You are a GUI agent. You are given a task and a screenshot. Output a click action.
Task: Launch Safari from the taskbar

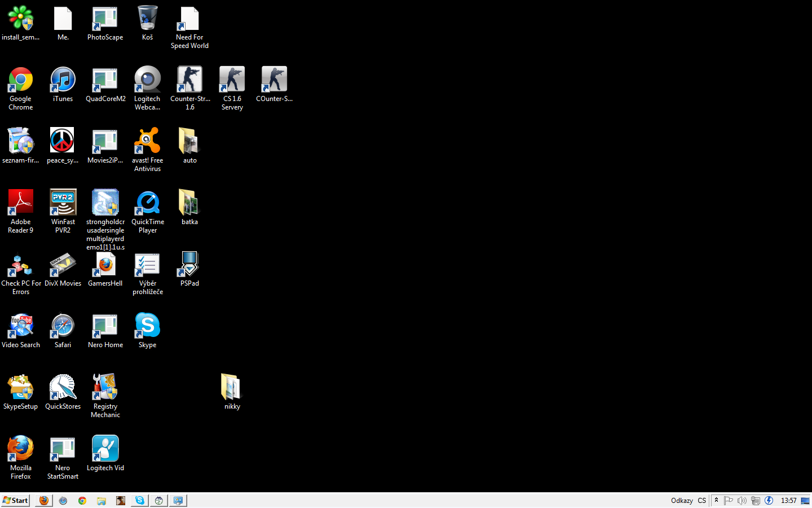pyautogui.click(x=63, y=500)
